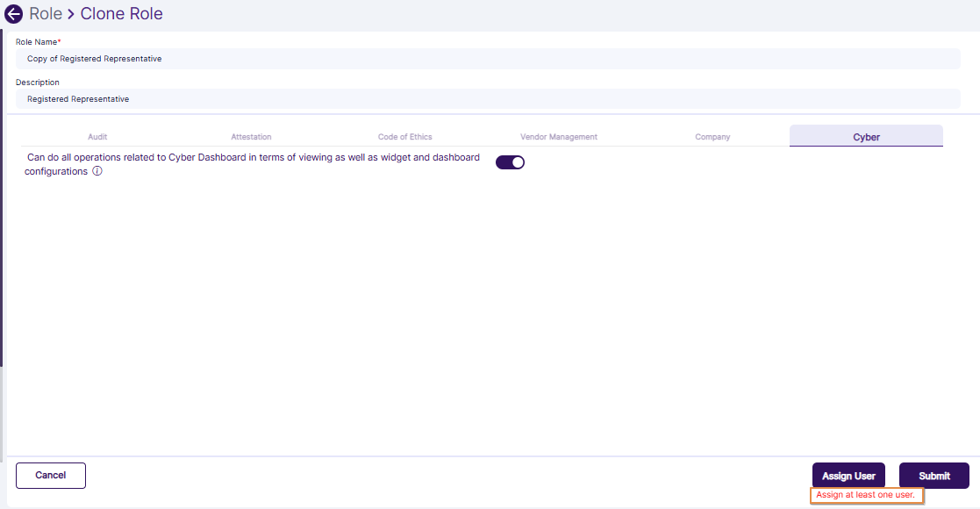The height and width of the screenshot is (509, 980).
Task: Click the Description input field
Action: tap(488, 98)
